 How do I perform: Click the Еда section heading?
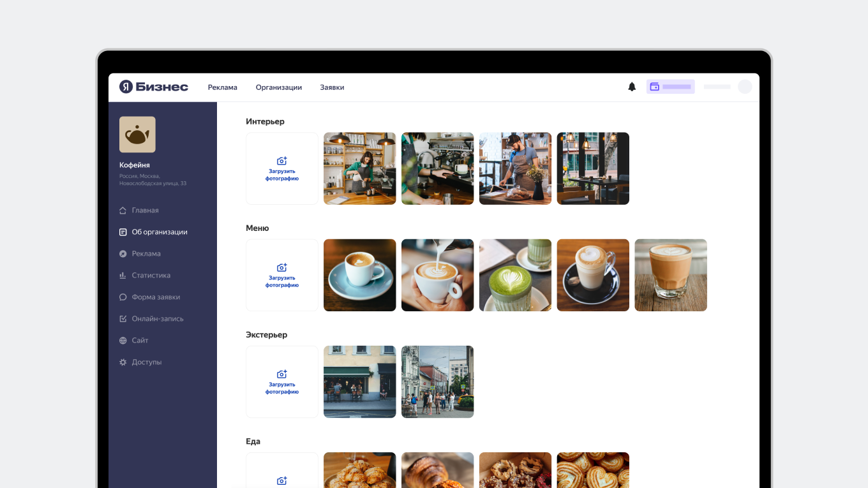coord(253,441)
